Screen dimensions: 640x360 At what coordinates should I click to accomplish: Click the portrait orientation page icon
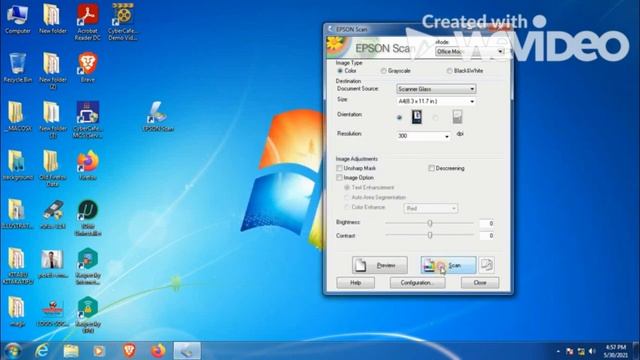point(417,117)
